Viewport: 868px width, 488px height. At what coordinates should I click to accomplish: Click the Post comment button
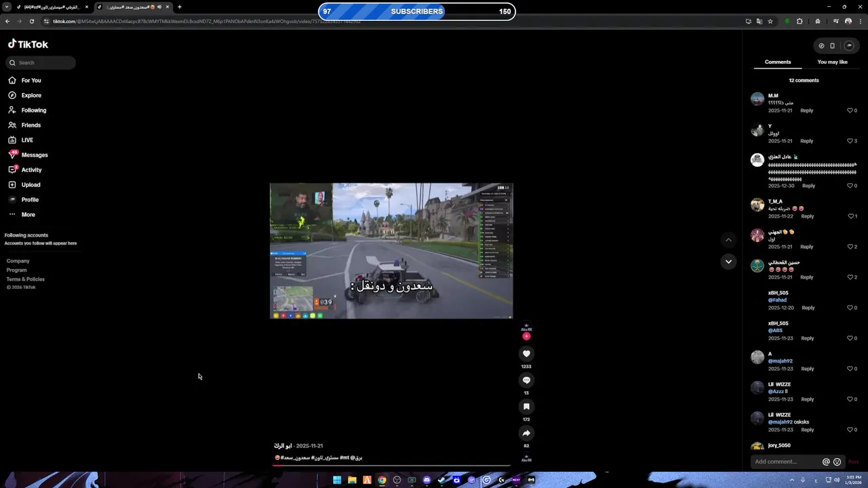(x=853, y=462)
